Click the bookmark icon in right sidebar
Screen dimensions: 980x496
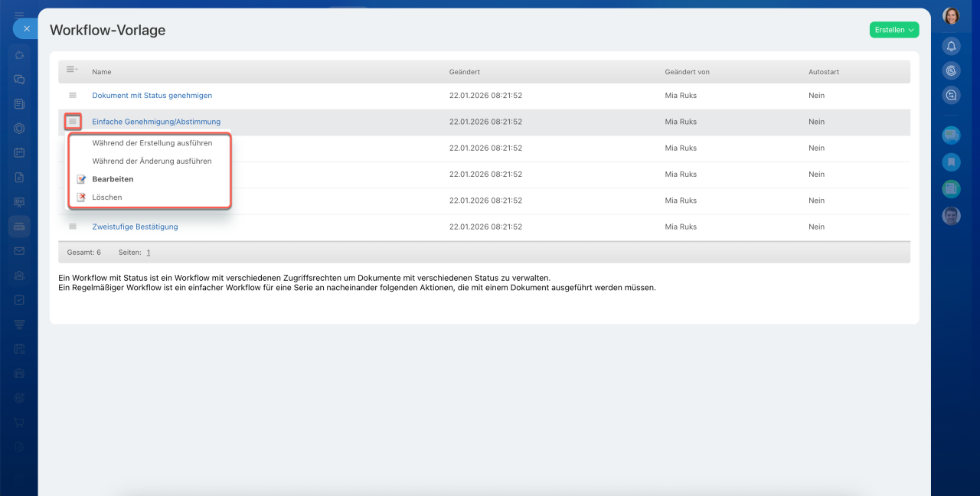[951, 162]
